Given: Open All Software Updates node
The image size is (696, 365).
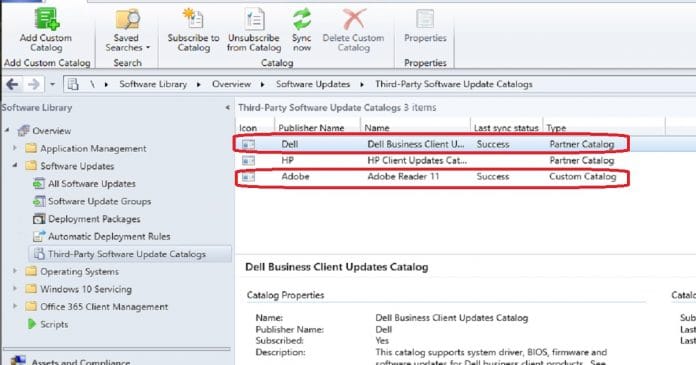Looking at the screenshot, I should (x=92, y=183).
